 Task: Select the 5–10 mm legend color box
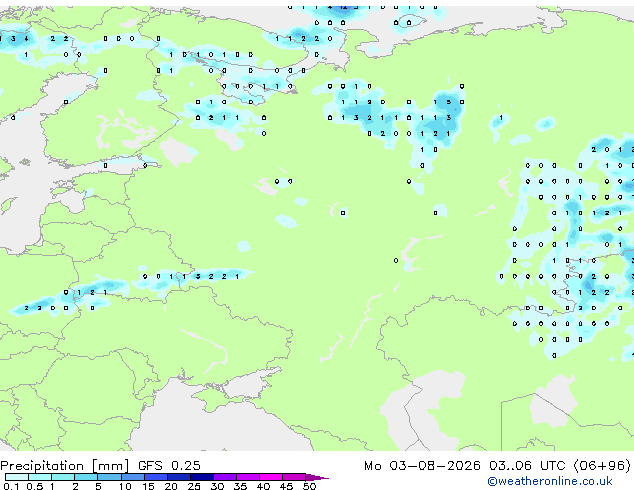point(109,477)
